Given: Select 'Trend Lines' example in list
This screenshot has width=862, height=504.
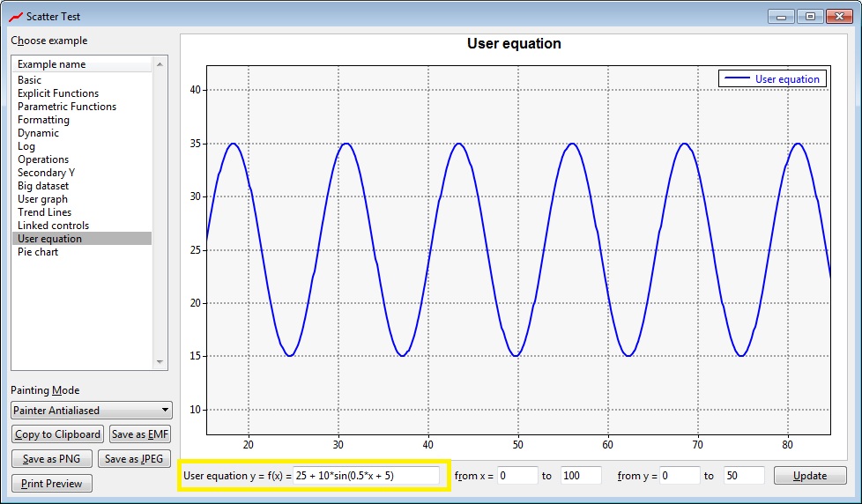Looking at the screenshot, I should [44, 212].
